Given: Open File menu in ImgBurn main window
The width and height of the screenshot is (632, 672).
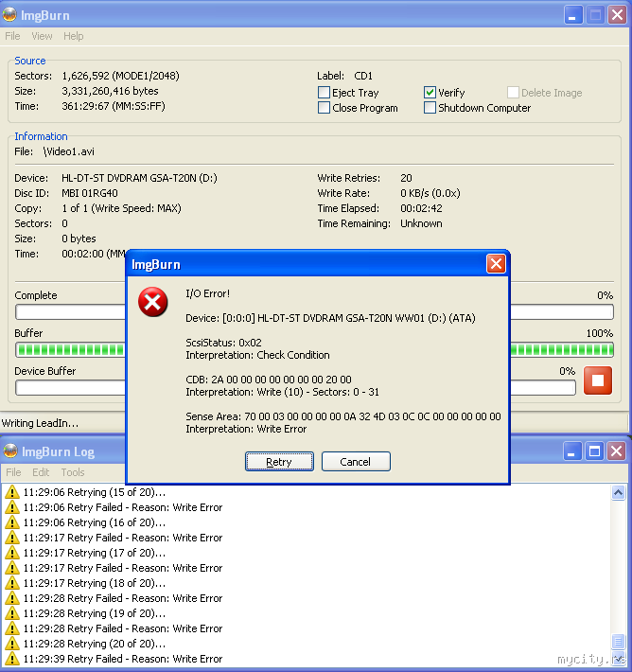Looking at the screenshot, I should click(x=12, y=36).
